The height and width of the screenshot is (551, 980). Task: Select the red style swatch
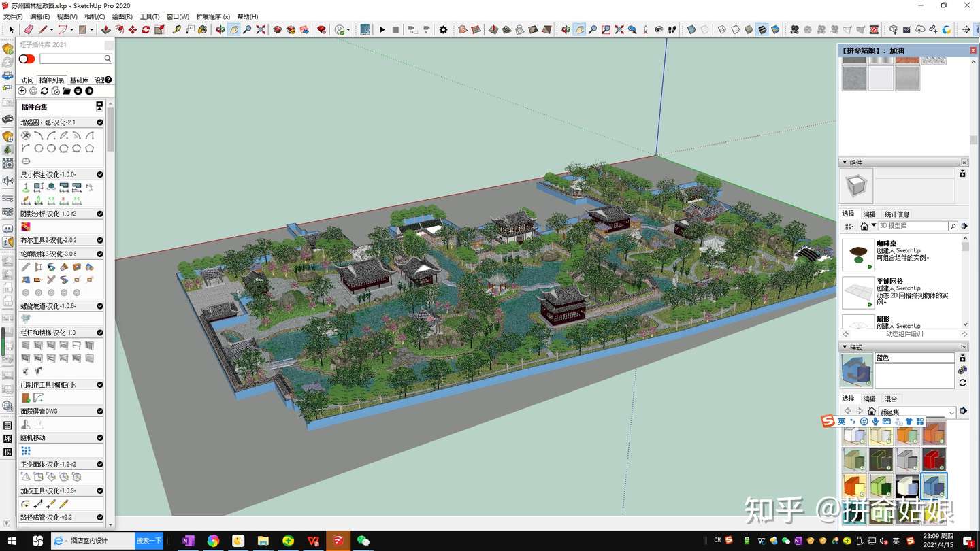[934, 459]
